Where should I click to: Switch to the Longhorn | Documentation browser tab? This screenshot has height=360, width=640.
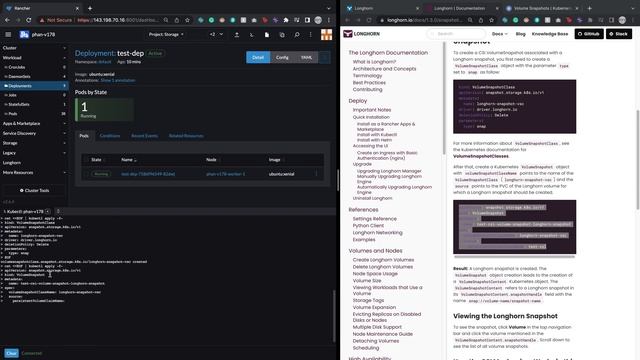pos(462,8)
